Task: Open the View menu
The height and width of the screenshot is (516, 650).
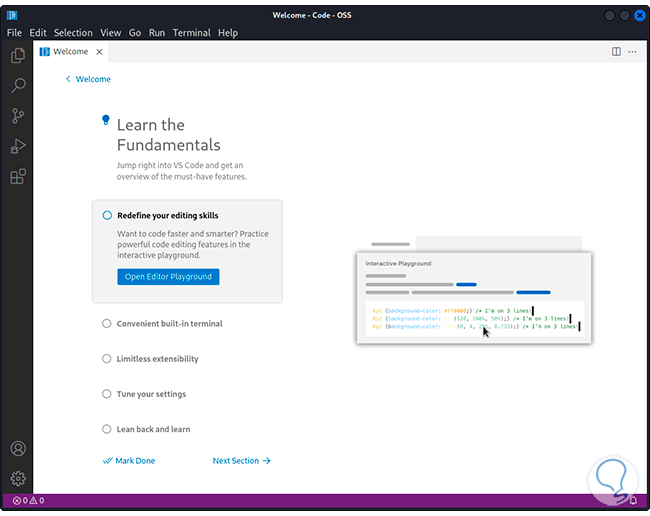Action: 110,33
